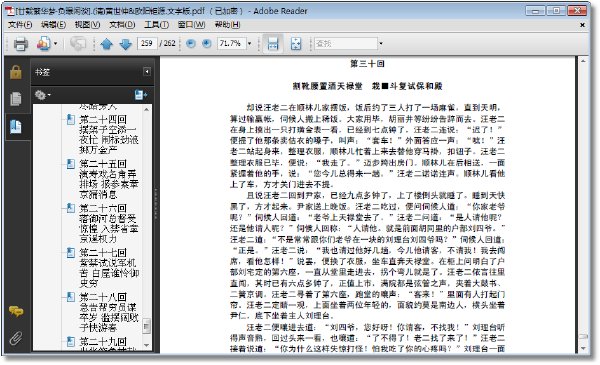Image resolution: width=600 pixels, height=365 pixels.
Task: Zoom in with the plus circle button
Action: coord(207,44)
